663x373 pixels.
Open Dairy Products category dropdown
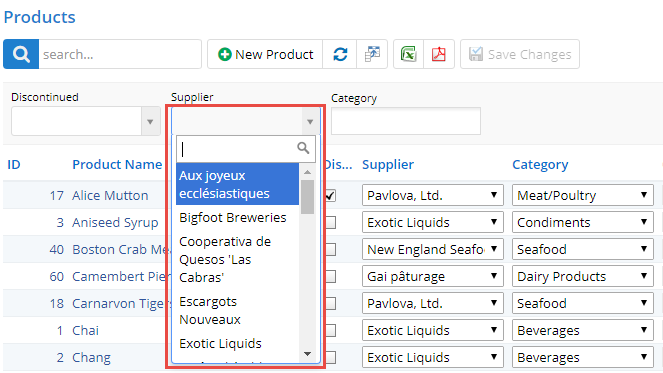click(583, 277)
